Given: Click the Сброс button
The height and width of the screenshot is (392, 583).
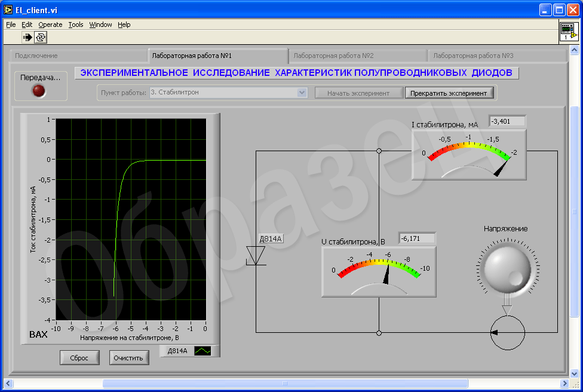Looking at the screenshot, I should [79, 358].
